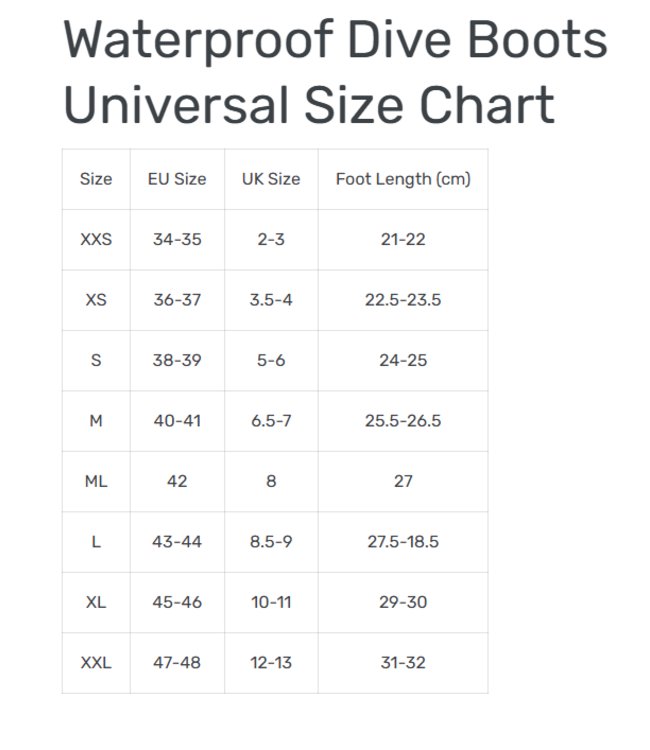Viewport: 650px width, 750px height.
Task: Click the "Universal Size Chart" heading line
Action: [309, 104]
